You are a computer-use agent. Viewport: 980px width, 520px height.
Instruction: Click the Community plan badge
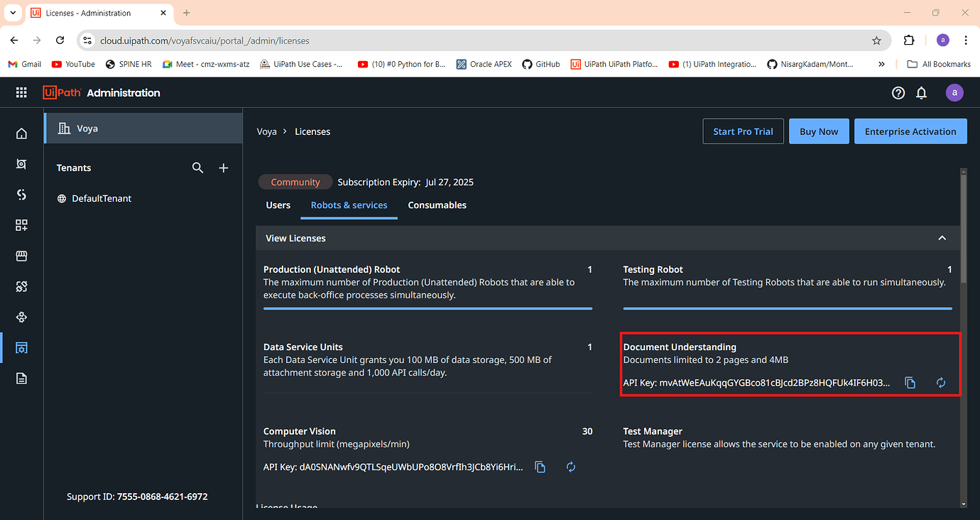click(x=295, y=182)
